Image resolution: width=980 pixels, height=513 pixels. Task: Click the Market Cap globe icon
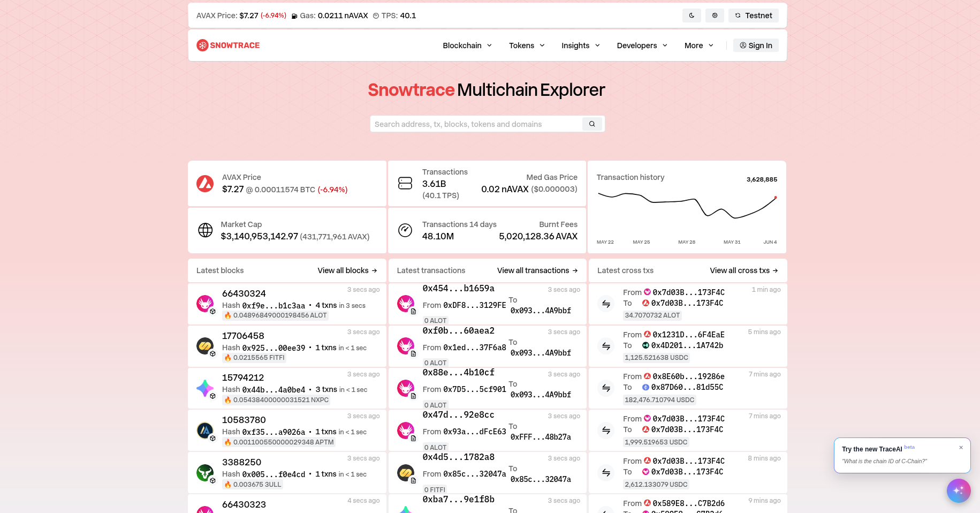(x=206, y=230)
